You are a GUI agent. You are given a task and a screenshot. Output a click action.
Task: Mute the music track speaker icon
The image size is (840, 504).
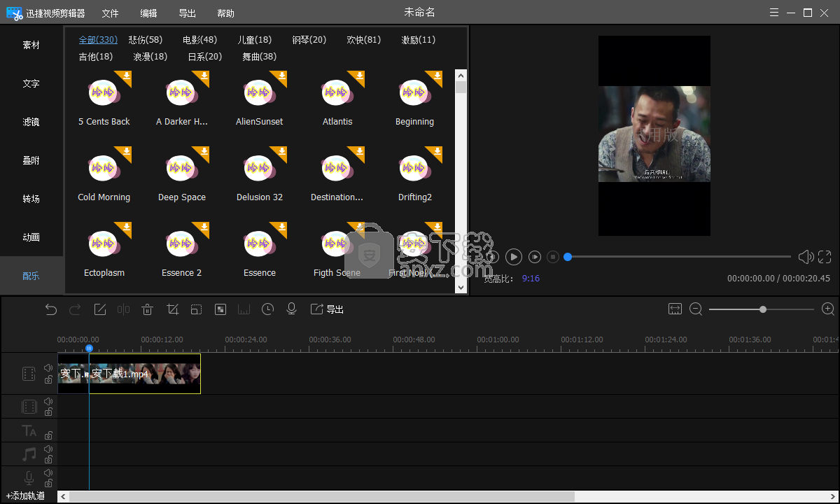click(48, 449)
